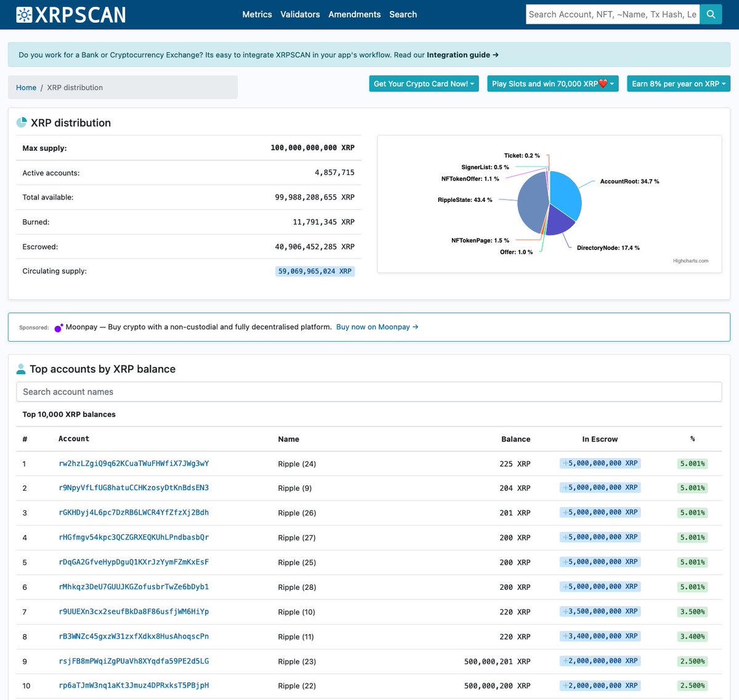
Task: Click the magnifier search icon in navbar
Action: [711, 14]
